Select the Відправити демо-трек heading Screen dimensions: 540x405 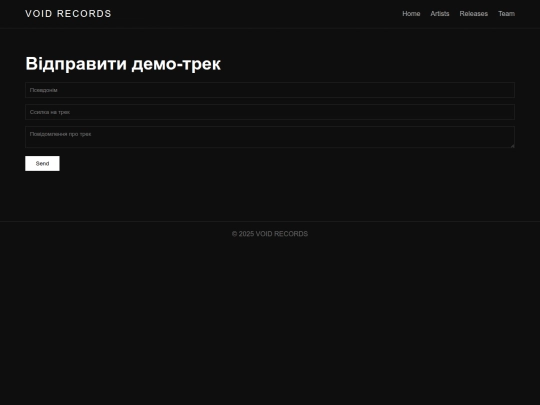click(x=123, y=64)
